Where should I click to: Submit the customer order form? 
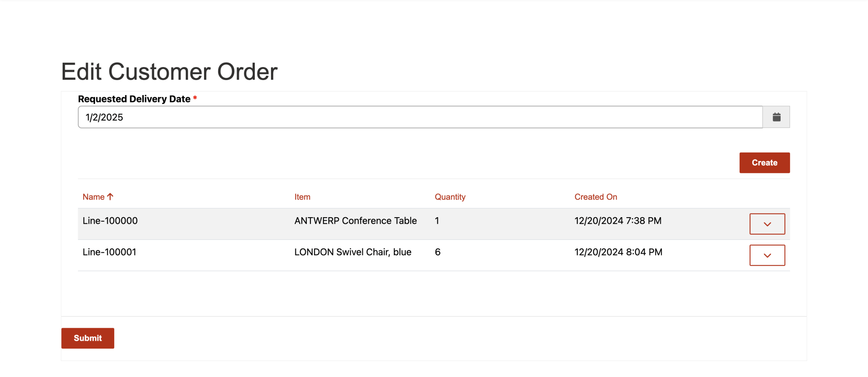pos(87,338)
